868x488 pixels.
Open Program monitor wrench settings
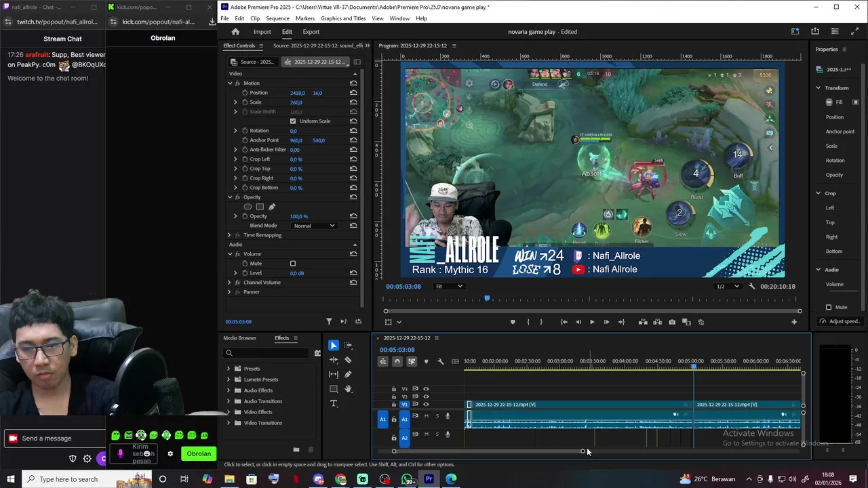751,286
